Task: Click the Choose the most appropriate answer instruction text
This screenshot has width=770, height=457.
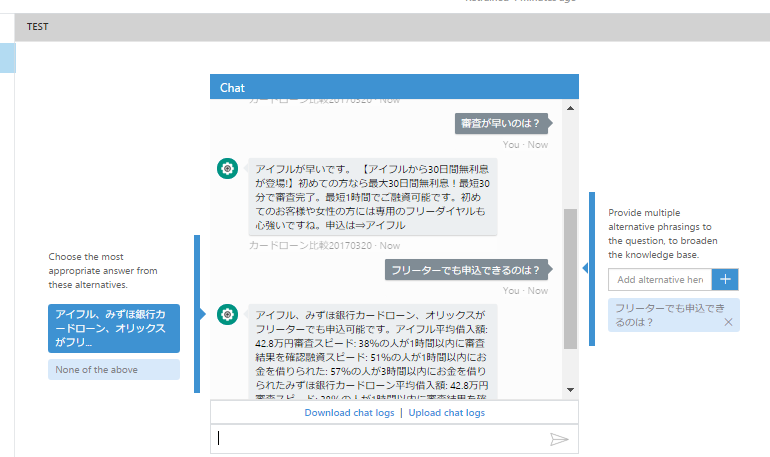Action: click(x=103, y=270)
